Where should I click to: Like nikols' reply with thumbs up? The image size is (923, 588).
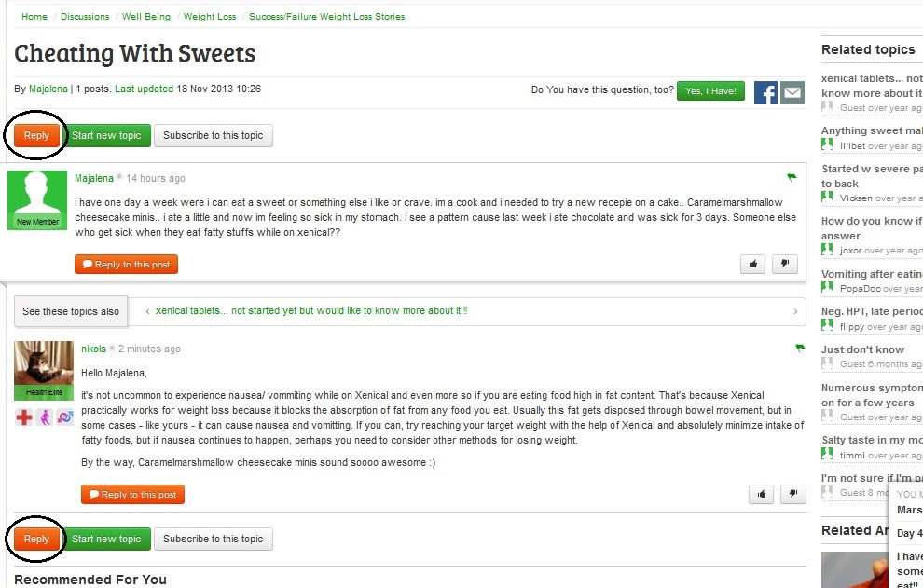(762, 495)
